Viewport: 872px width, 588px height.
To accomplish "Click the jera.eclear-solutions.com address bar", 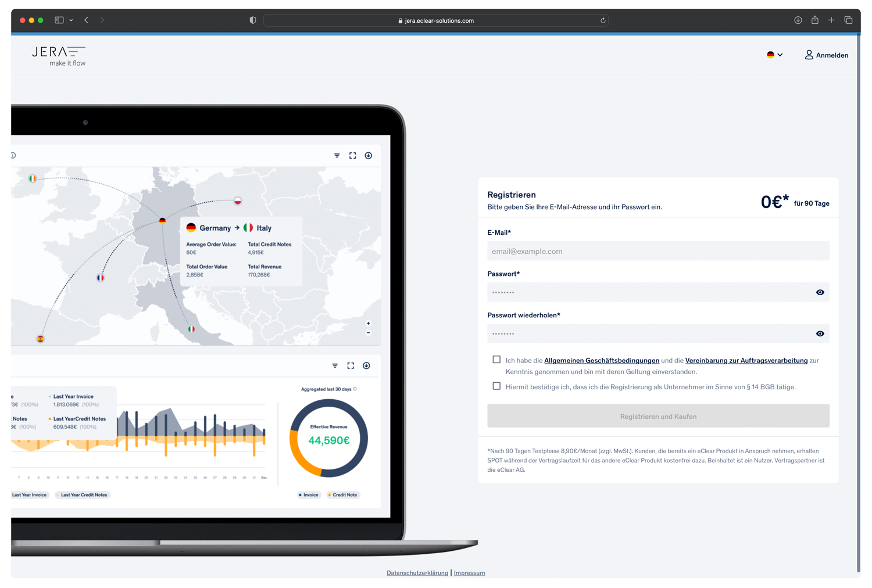I will pos(436,20).
